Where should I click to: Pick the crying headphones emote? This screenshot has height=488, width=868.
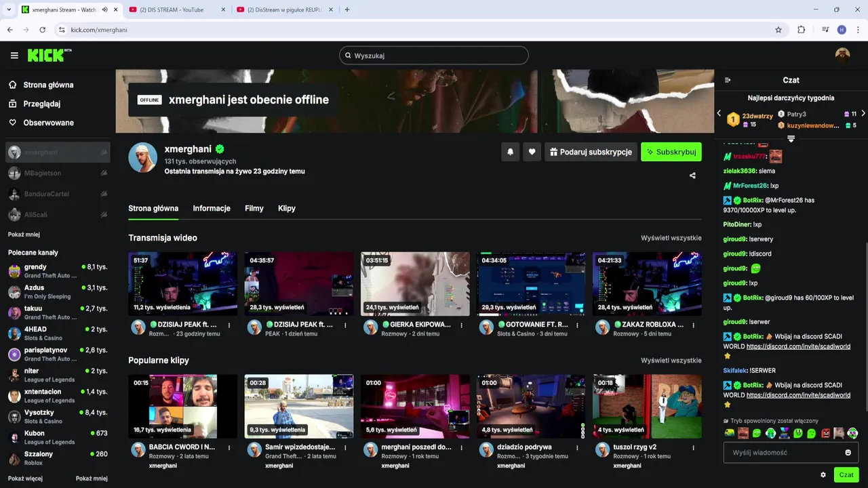pyautogui.click(x=770, y=433)
